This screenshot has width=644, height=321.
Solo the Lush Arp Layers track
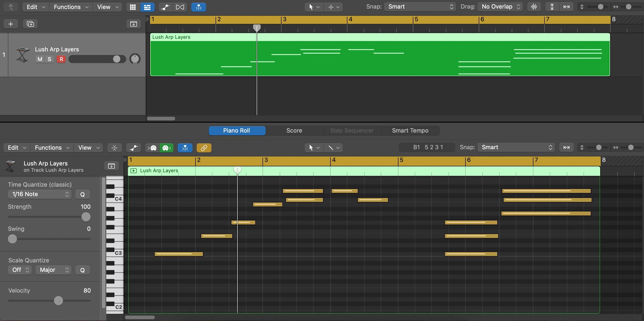click(49, 59)
